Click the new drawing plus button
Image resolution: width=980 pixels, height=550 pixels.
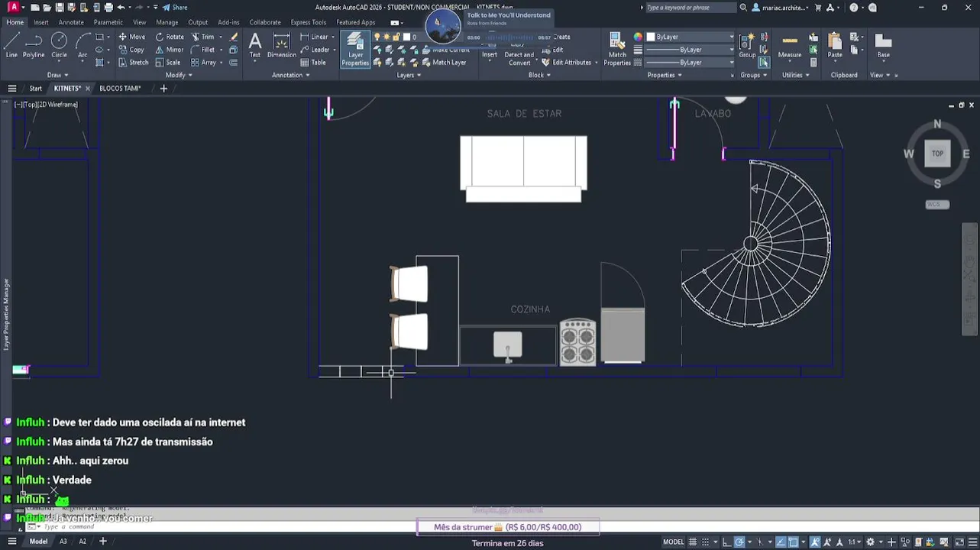coord(163,89)
